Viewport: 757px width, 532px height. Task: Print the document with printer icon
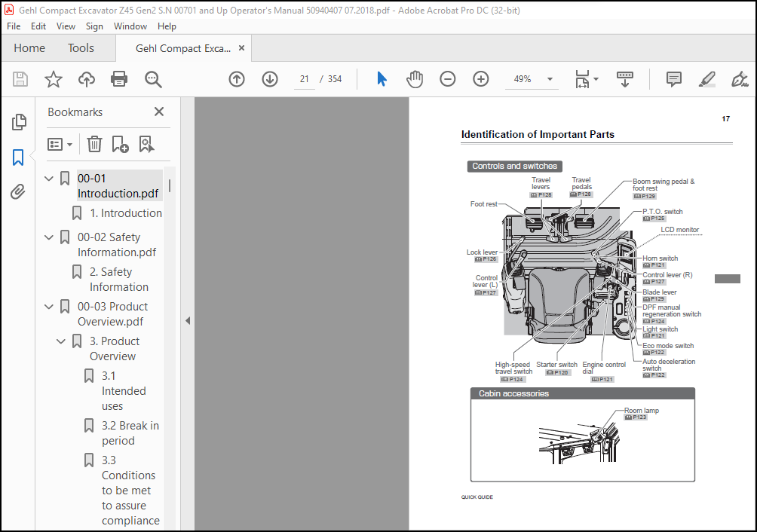(119, 79)
